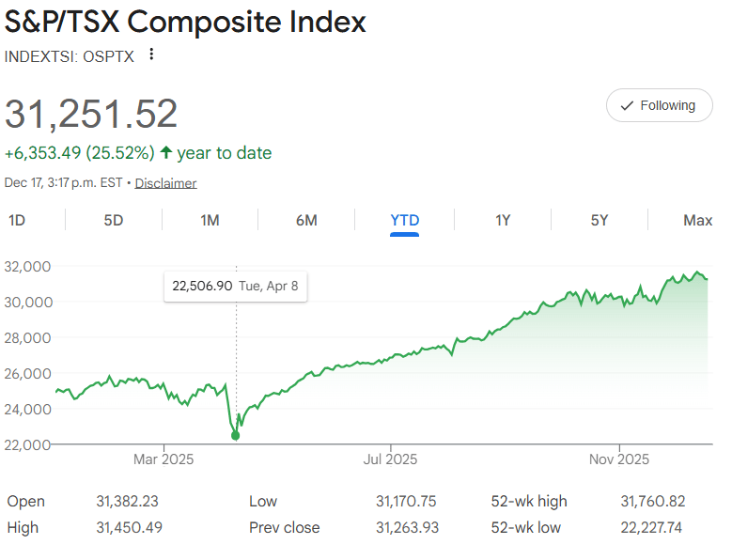Click the Jul 2025 axis marker
The image size is (732, 560).
pyautogui.click(x=390, y=459)
